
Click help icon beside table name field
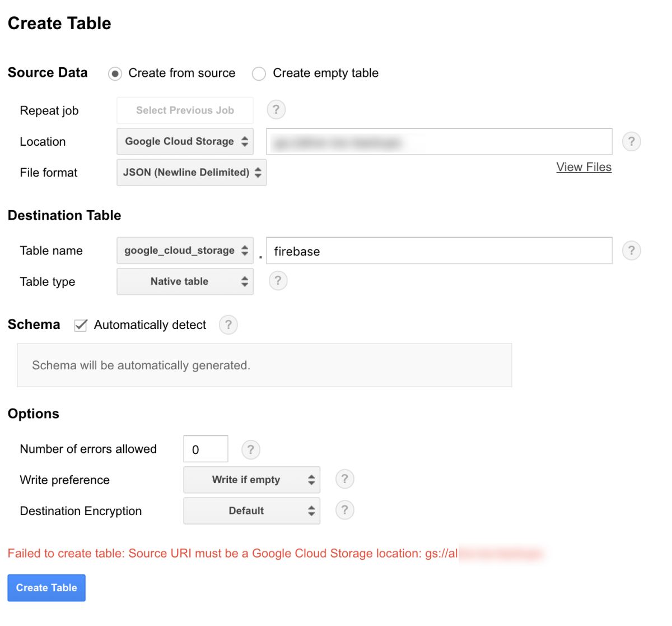pyautogui.click(x=631, y=251)
